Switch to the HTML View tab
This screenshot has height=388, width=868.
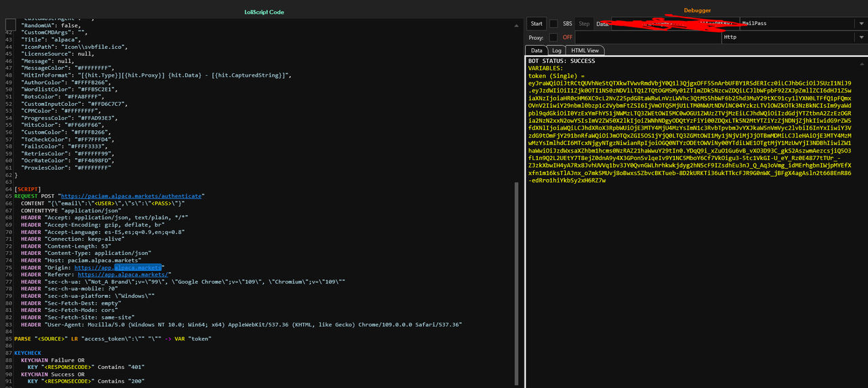click(x=585, y=50)
